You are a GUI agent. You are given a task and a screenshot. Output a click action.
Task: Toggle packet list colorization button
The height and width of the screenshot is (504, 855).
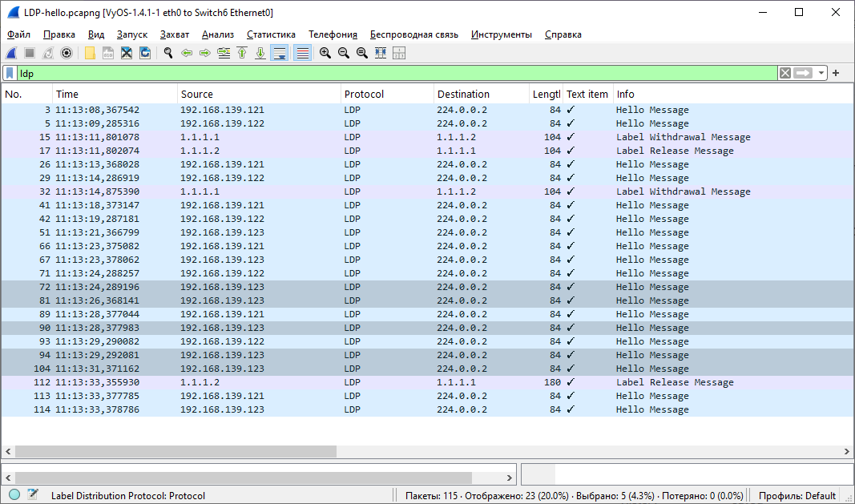302,53
